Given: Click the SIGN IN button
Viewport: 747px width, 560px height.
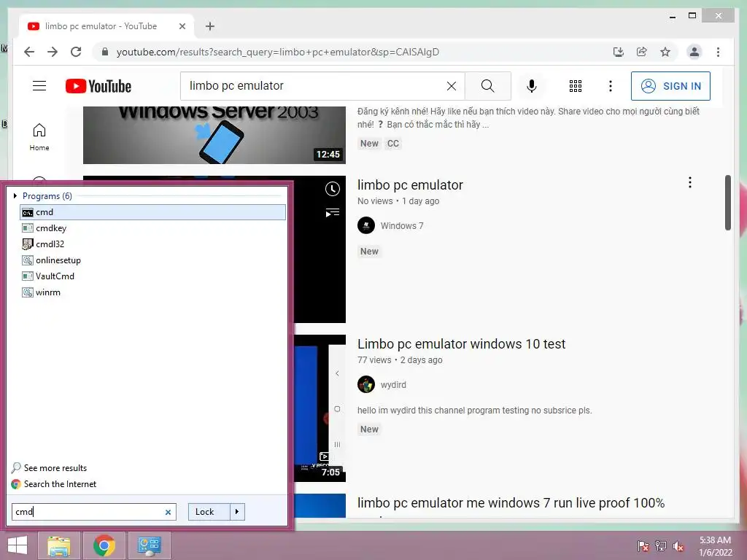Looking at the screenshot, I should [x=670, y=86].
